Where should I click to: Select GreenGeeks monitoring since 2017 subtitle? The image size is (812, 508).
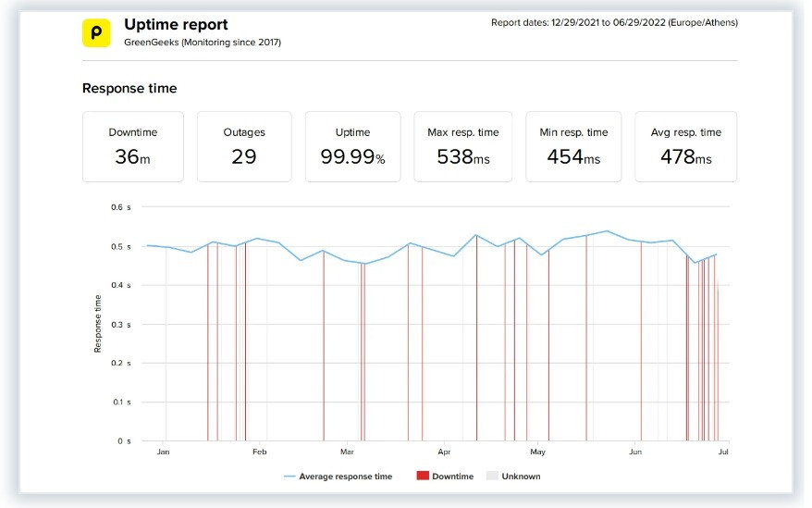click(203, 43)
